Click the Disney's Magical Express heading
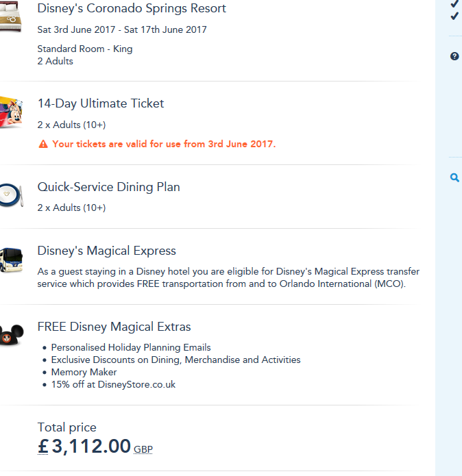Viewport: 462px width, 476px height. click(x=106, y=251)
